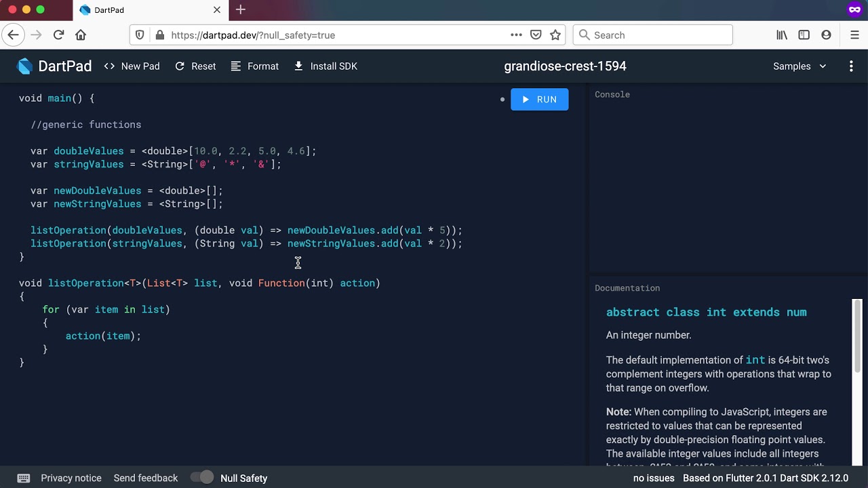Click 'An integer number.' documentation text
The image size is (868, 488).
[x=648, y=335]
